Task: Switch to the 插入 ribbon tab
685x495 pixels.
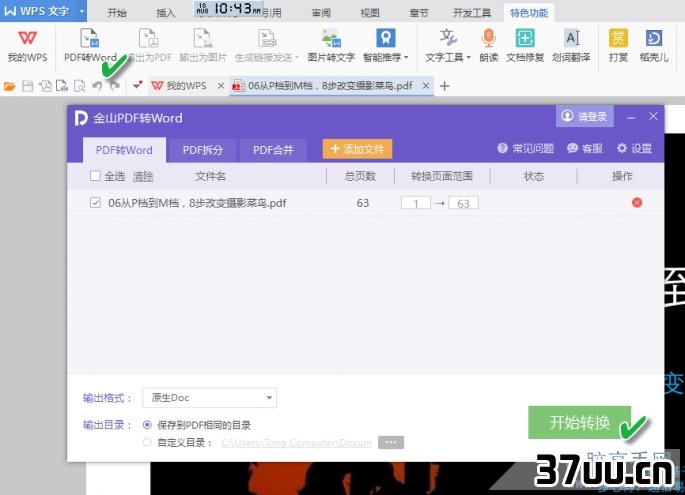Action: [x=166, y=13]
